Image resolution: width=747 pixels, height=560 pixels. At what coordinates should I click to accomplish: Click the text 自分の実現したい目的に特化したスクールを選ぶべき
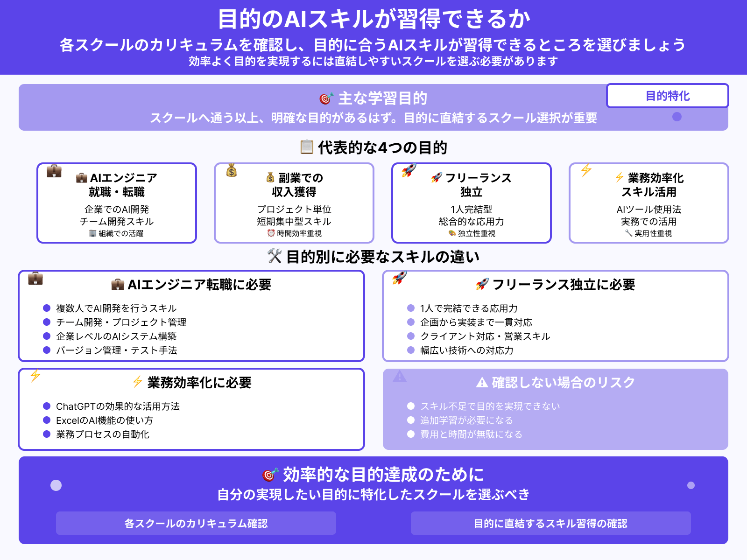tap(373, 494)
